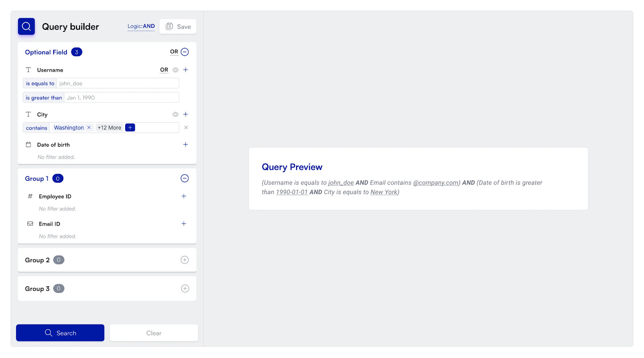644x358 pixels.
Task: Open the 'is equals to' operator dropdown
Action: pos(40,83)
